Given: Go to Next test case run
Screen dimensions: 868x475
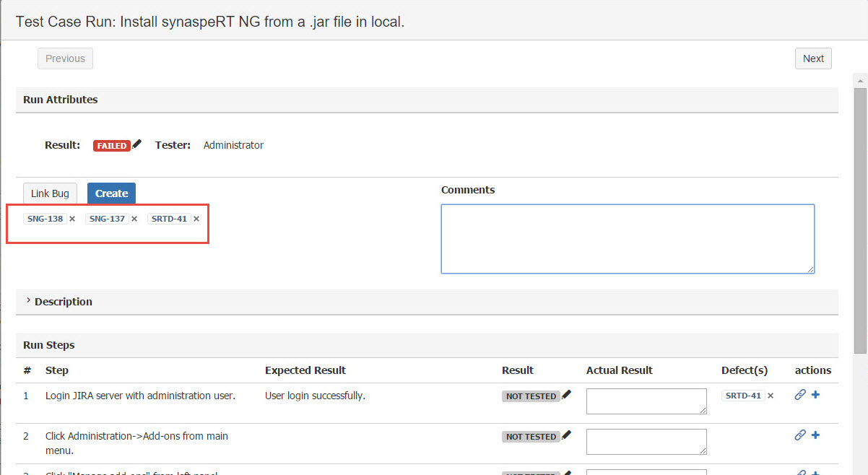Looking at the screenshot, I should coord(813,58).
